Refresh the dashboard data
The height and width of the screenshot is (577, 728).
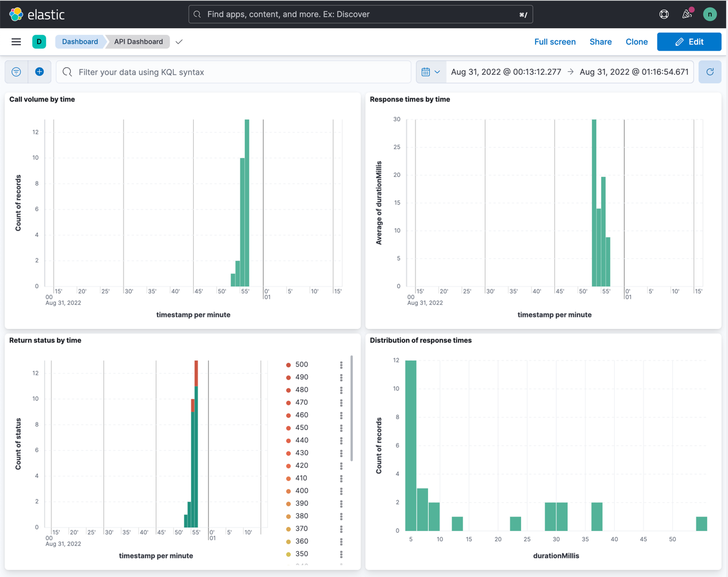click(710, 72)
